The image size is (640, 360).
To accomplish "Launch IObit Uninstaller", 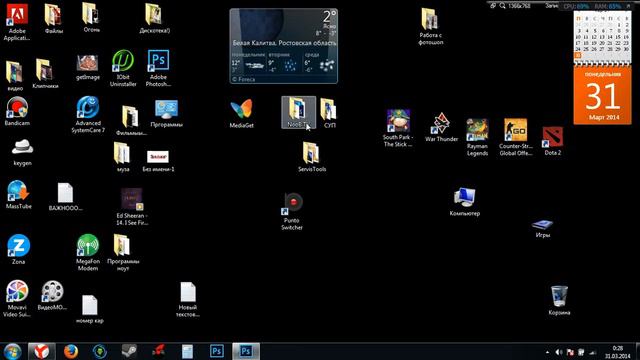I will (x=123, y=69).
